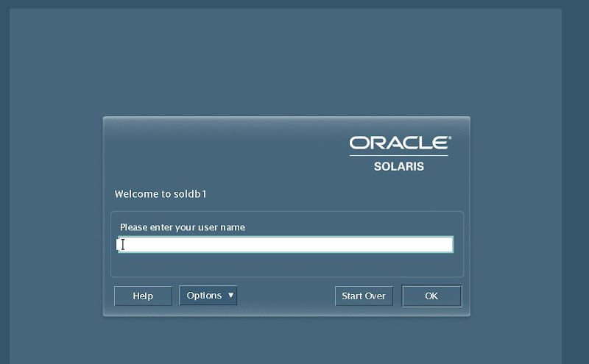The image size is (589, 364).
Task: Click the user name input field
Action: coord(286,245)
